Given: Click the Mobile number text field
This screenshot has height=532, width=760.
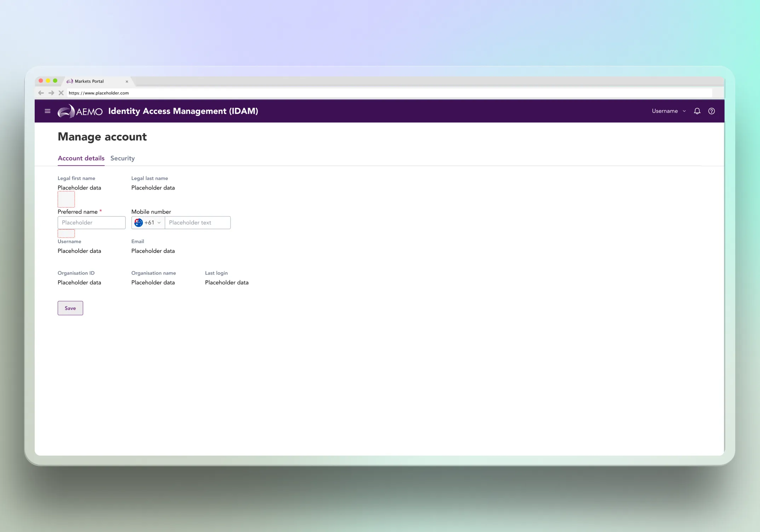Looking at the screenshot, I should click(197, 223).
